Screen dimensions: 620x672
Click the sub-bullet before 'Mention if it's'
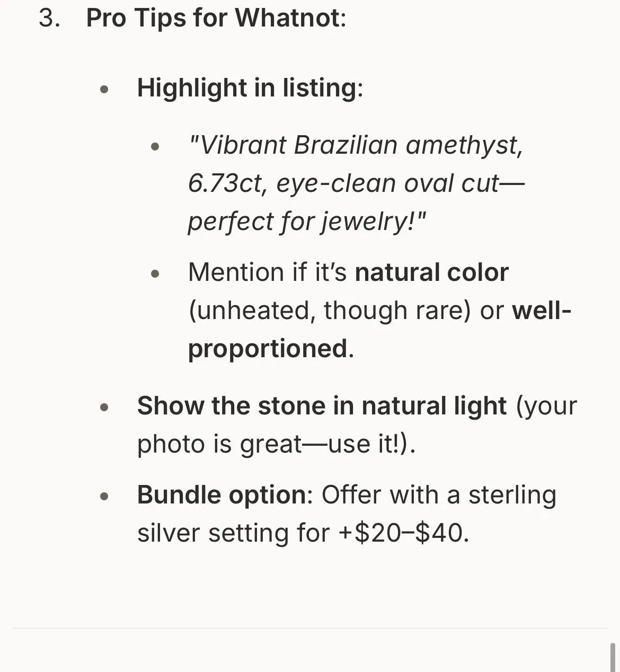(155, 274)
